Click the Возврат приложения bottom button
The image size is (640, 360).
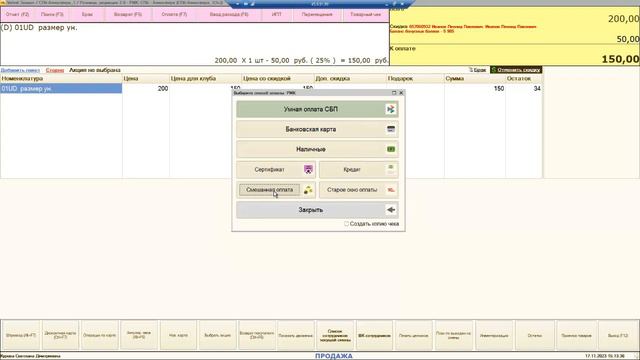coord(257,335)
